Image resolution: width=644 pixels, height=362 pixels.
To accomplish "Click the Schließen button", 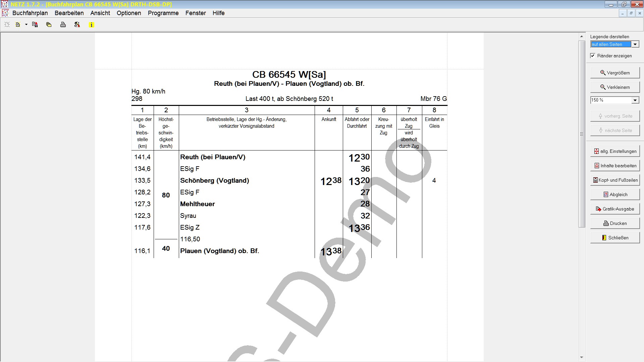I will click(615, 238).
